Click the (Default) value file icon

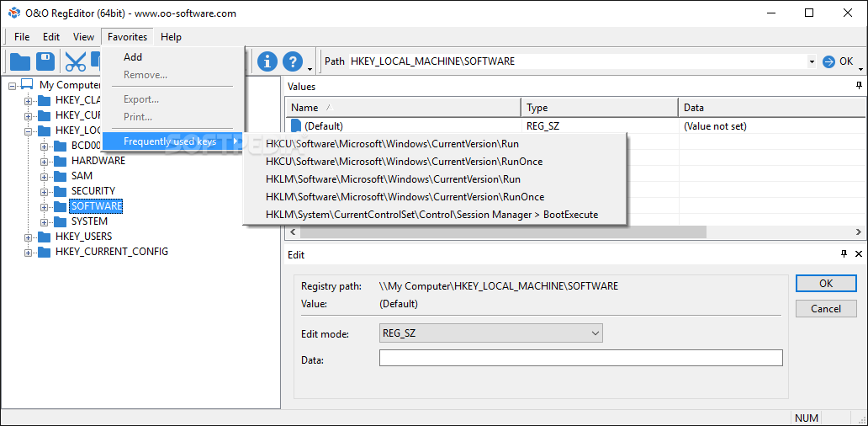coord(296,125)
